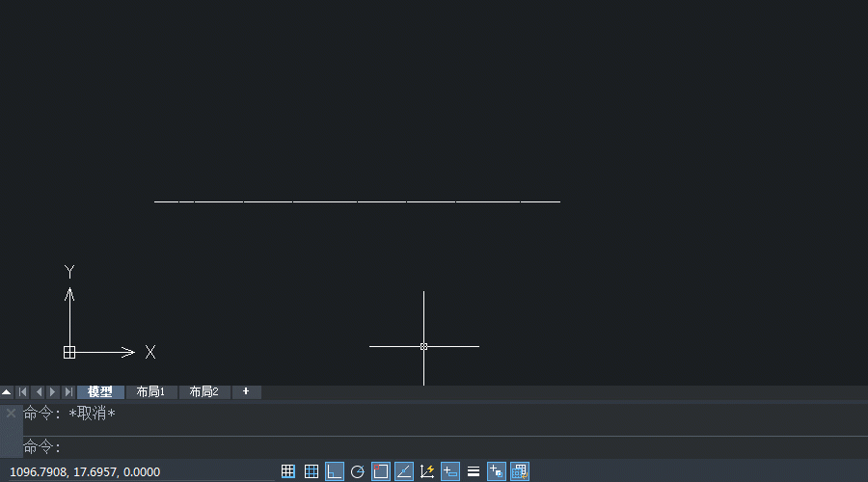Open the 布局2 layout tab
The width and height of the screenshot is (868, 482).
(204, 392)
